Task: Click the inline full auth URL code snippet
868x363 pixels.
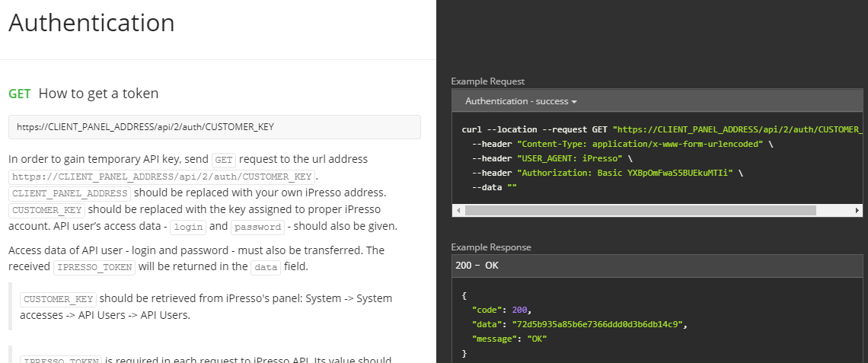Action: click(x=162, y=177)
